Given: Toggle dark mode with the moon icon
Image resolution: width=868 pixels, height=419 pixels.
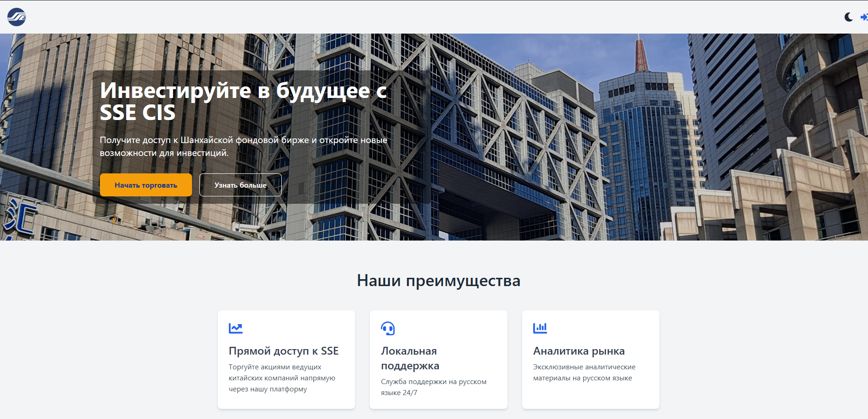Looking at the screenshot, I should click(849, 17).
